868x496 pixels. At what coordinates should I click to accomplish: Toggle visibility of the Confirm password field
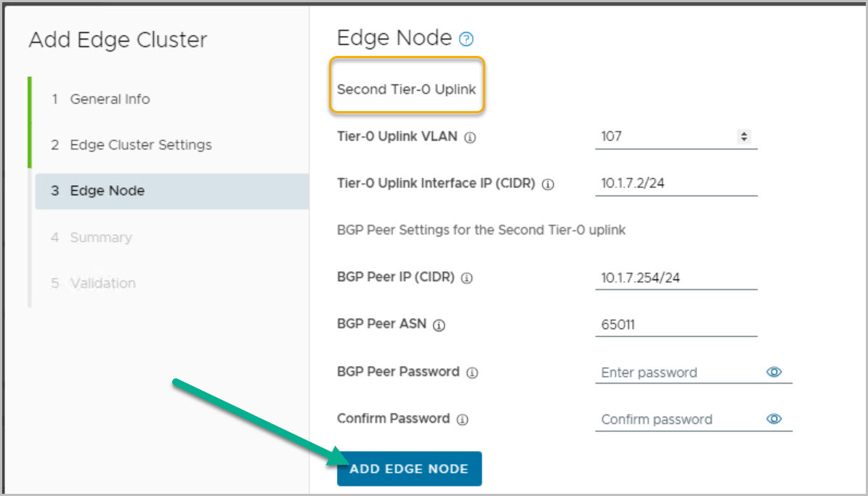[x=774, y=419]
